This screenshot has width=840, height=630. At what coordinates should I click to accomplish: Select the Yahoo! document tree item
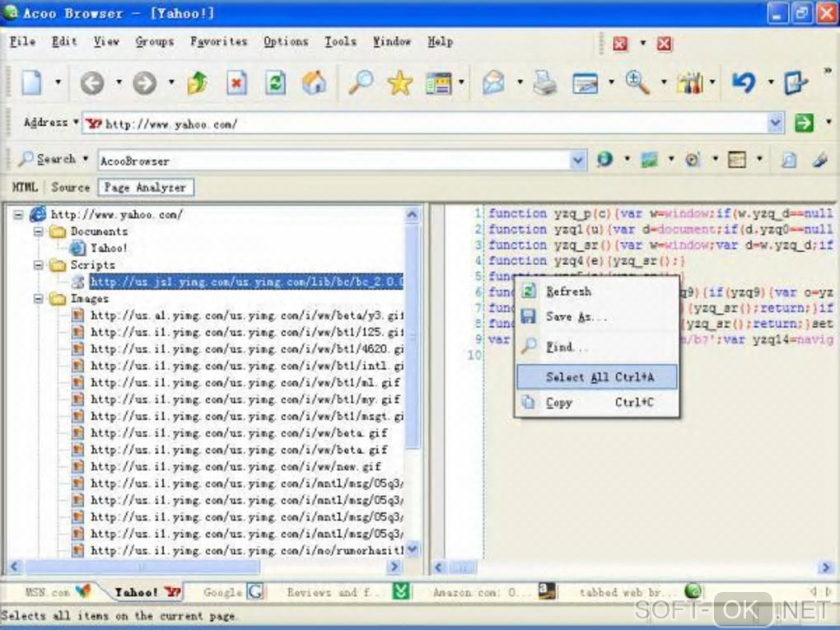tap(108, 248)
